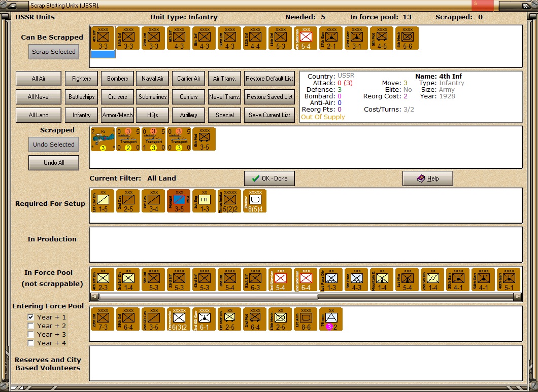Click the Scrap Selected button

point(54,52)
